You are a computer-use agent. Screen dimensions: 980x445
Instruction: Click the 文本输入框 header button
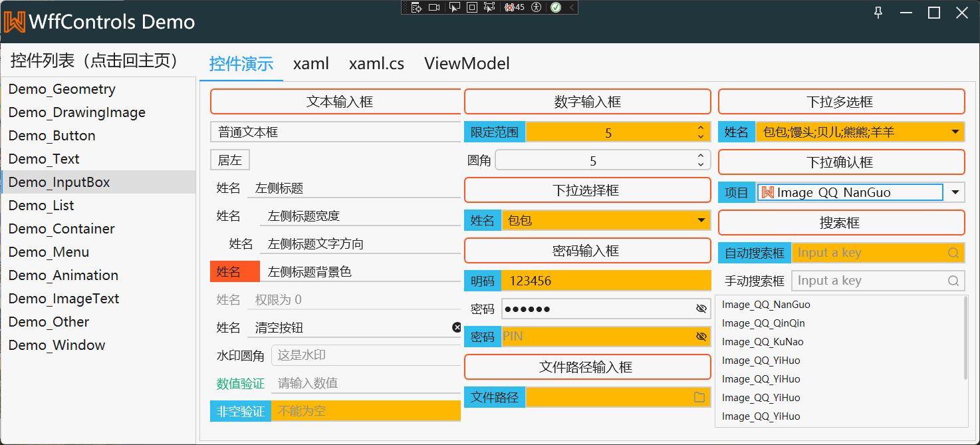coord(336,102)
